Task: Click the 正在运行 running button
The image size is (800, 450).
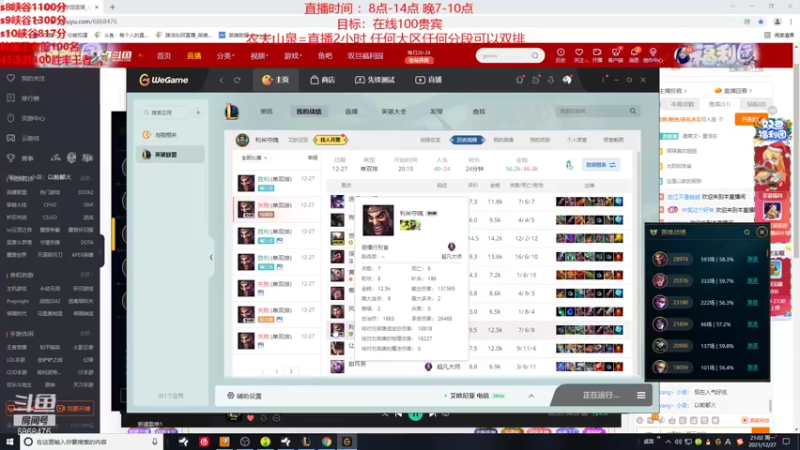Action: (601, 395)
